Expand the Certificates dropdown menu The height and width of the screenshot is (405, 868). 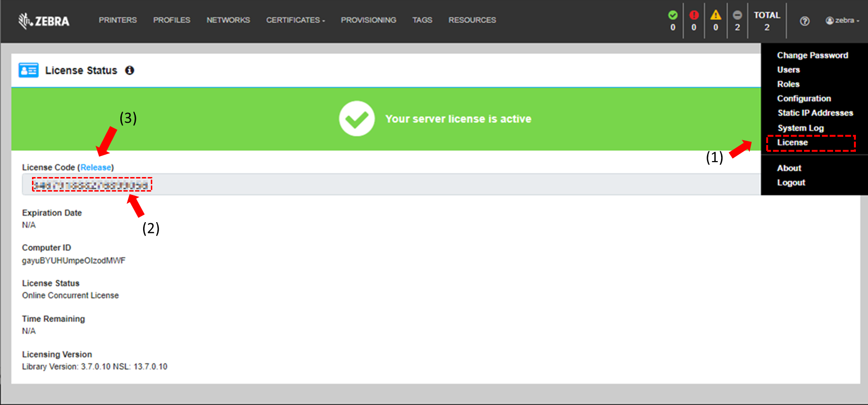(x=295, y=20)
